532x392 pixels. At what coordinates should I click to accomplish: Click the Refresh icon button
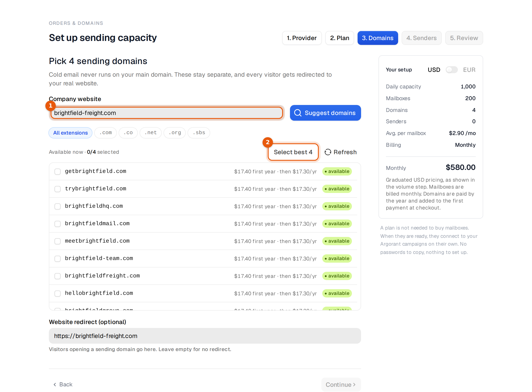coord(341,152)
